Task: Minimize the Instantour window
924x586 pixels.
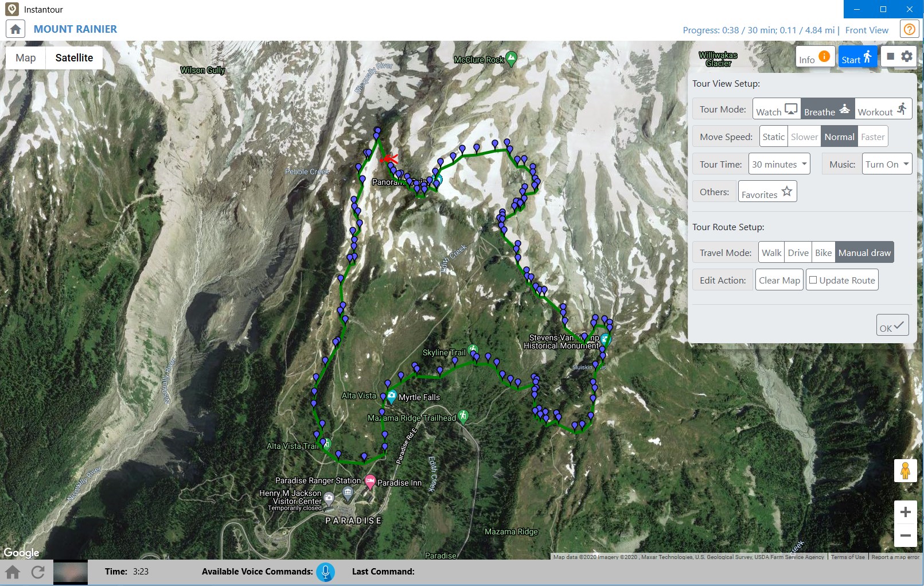Action: pyautogui.click(x=857, y=9)
